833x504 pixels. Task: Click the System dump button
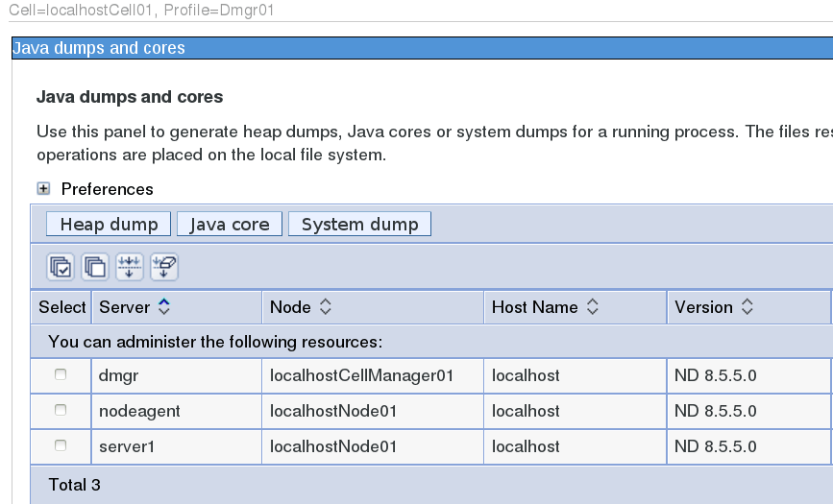359,224
